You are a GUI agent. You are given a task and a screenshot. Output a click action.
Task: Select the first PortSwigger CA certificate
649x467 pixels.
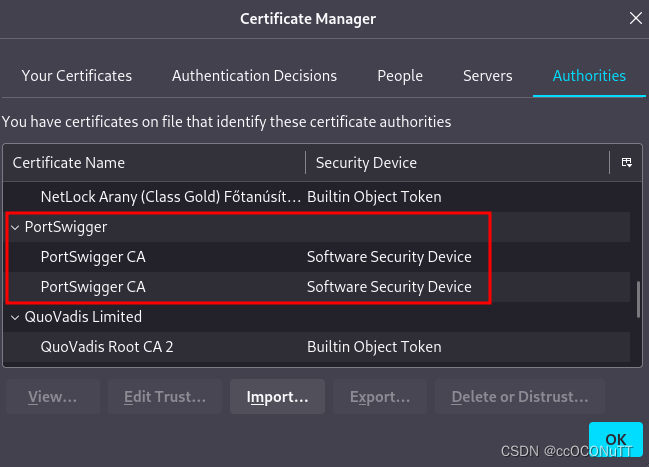pos(94,257)
